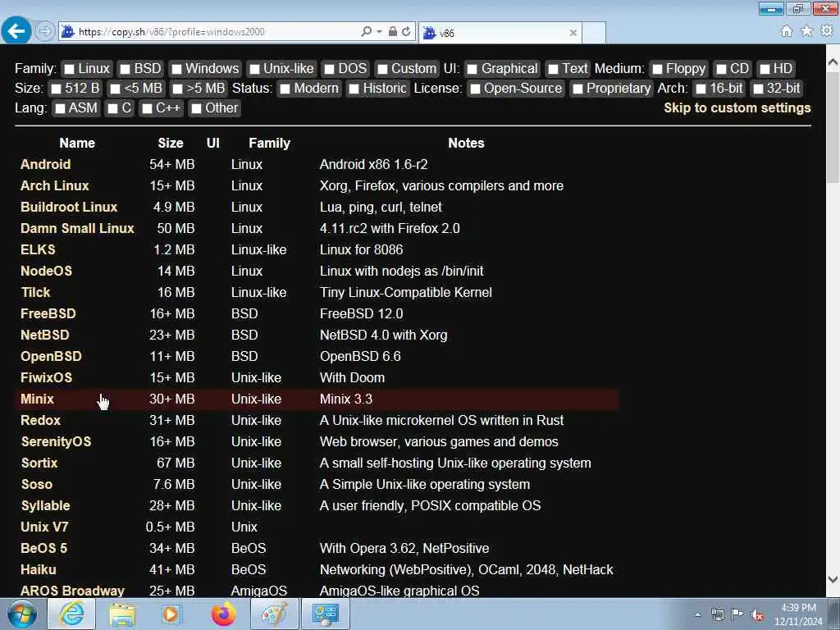840x630 pixels.
Task: Click the search magnifier in address bar
Action: 366,32
